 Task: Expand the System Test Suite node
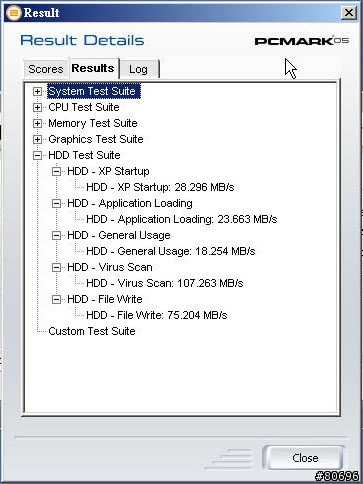pyautogui.click(x=37, y=91)
